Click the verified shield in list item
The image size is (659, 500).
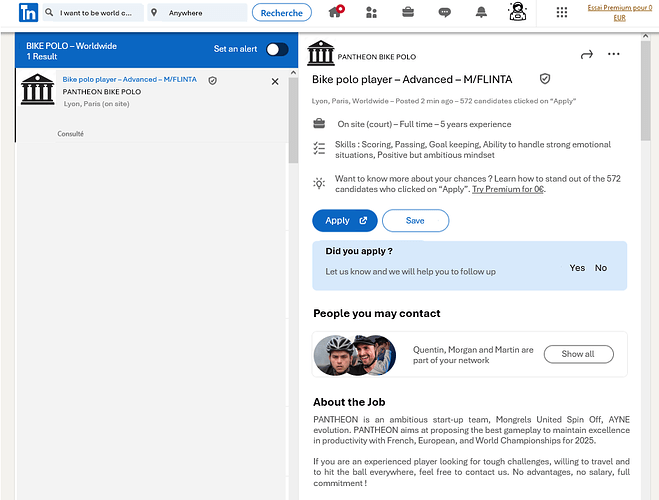point(213,80)
